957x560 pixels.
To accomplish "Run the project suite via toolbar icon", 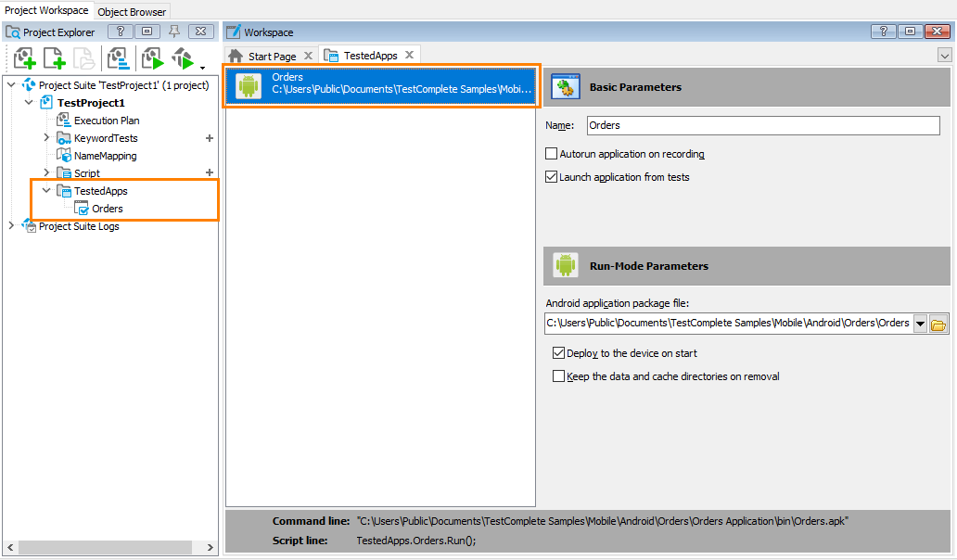I will (x=183, y=57).
